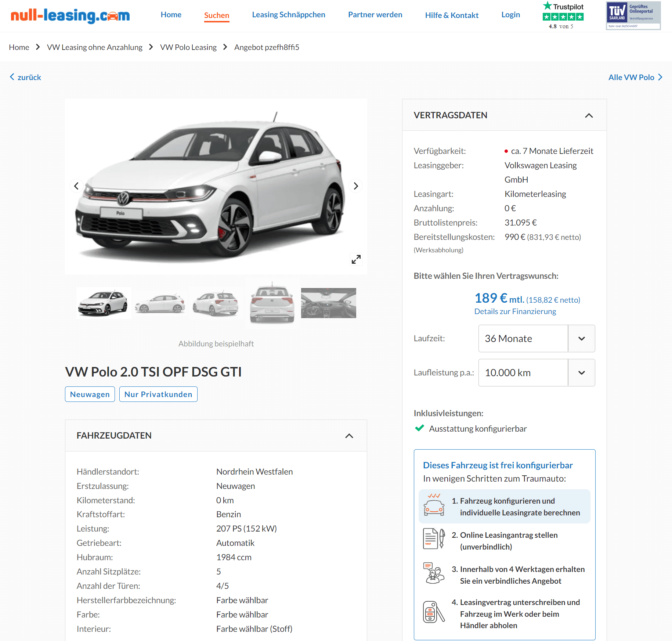Viewport: 672px width, 641px height.
Task: Click the back chevron next to zurück
Action: point(12,77)
